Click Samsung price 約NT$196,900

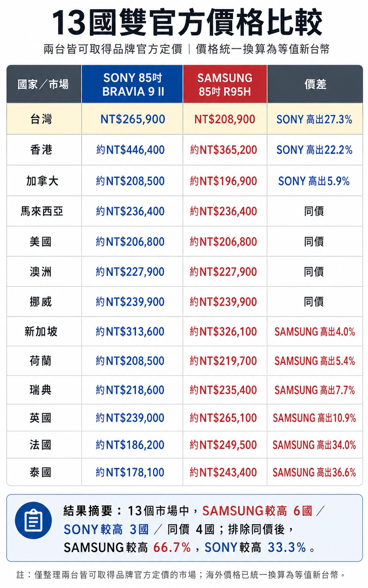pyautogui.click(x=224, y=181)
